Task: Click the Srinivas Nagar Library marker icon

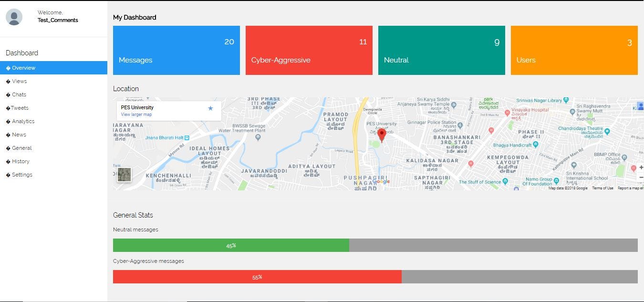Action: pyautogui.click(x=566, y=100)
